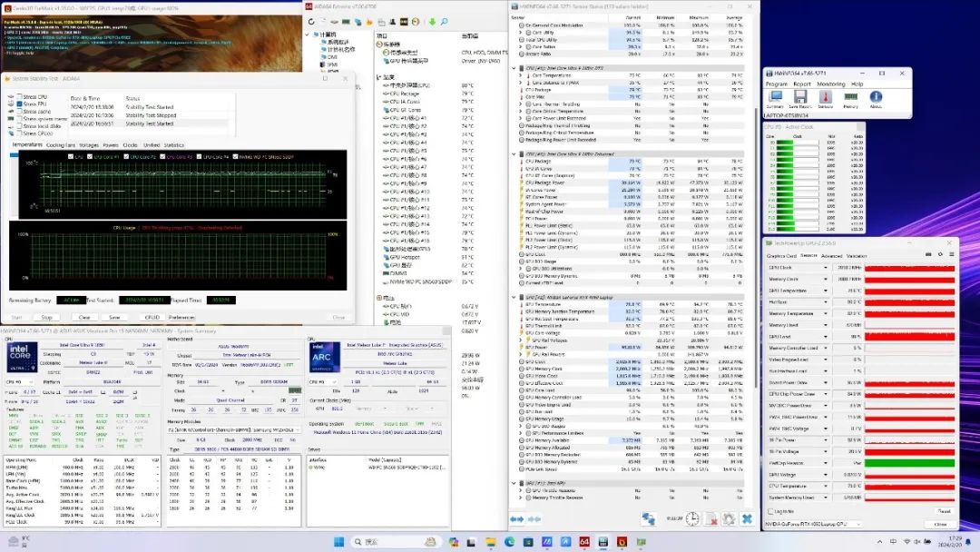Open the HWiNFO64 Summary icon
The height and width of the screenshot is (552, 980).
(775, 96)
